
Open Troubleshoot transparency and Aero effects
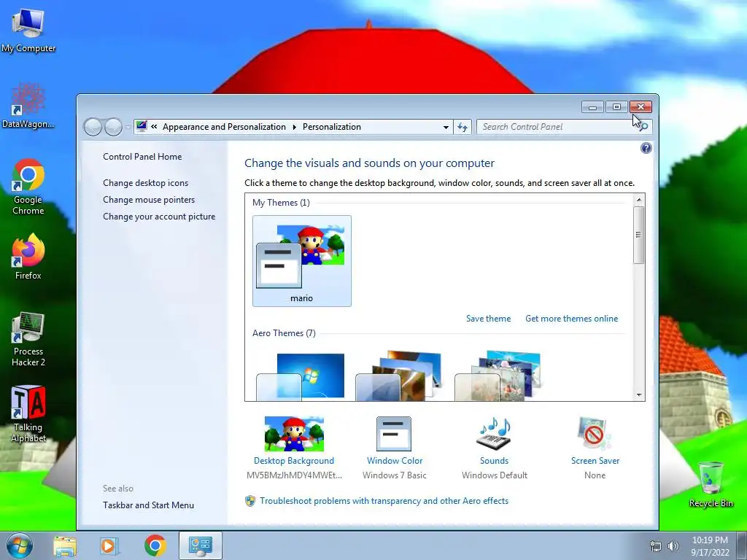pyautogui.click(x=384, y=501)
